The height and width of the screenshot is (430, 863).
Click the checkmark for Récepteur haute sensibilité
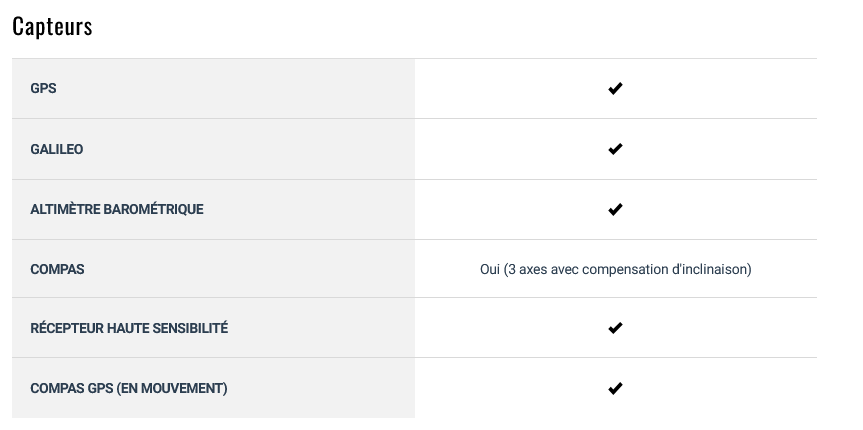click(615, 328)
